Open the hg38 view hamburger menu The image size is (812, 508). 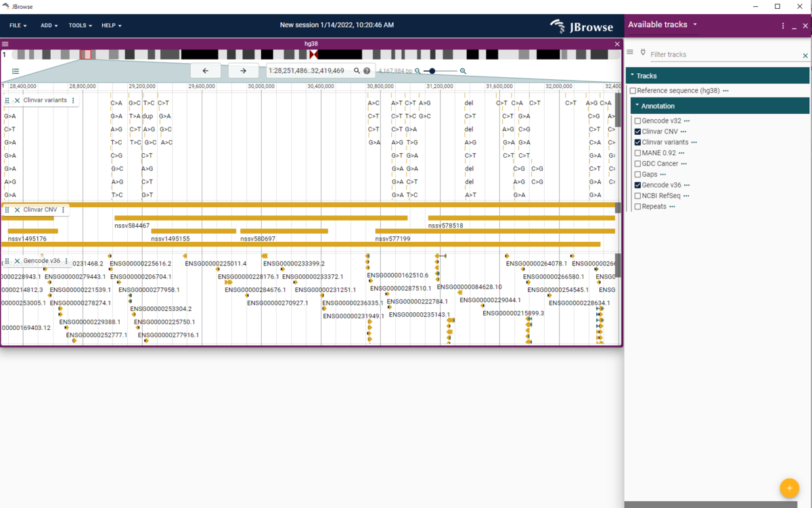click(5, 44)
